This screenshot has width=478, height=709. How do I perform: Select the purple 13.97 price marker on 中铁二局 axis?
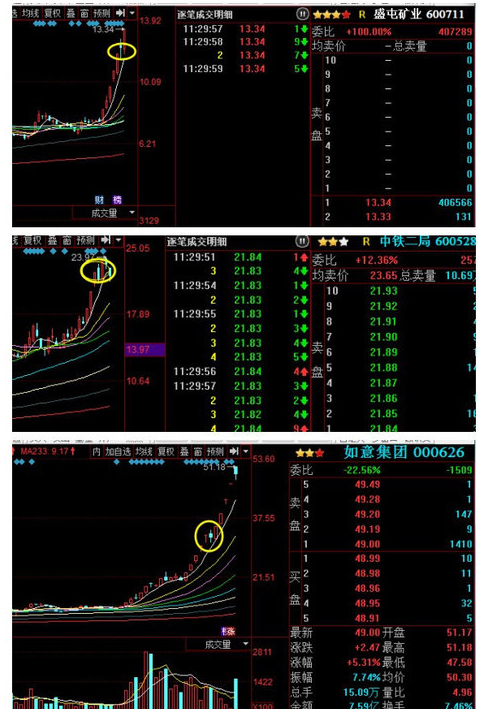pyautogui.click(x=145, y=349)
